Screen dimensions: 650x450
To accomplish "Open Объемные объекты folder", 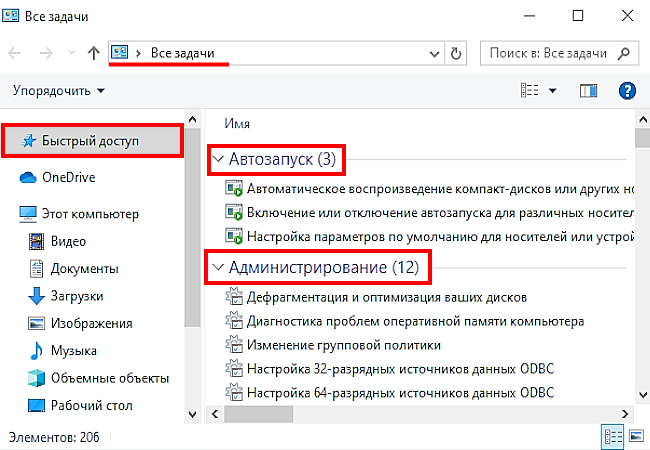I will coord(98,378).
